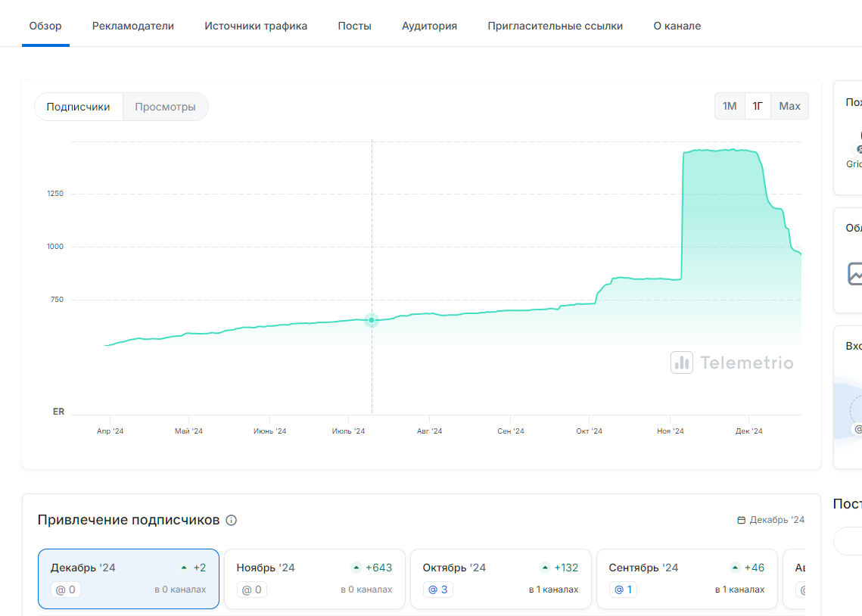Image resolution: width=862 pixels, height=616 pixels.
Task: Click green up-arrow icon in Ноябрь '24 card
Action: [x=356, y=568]
